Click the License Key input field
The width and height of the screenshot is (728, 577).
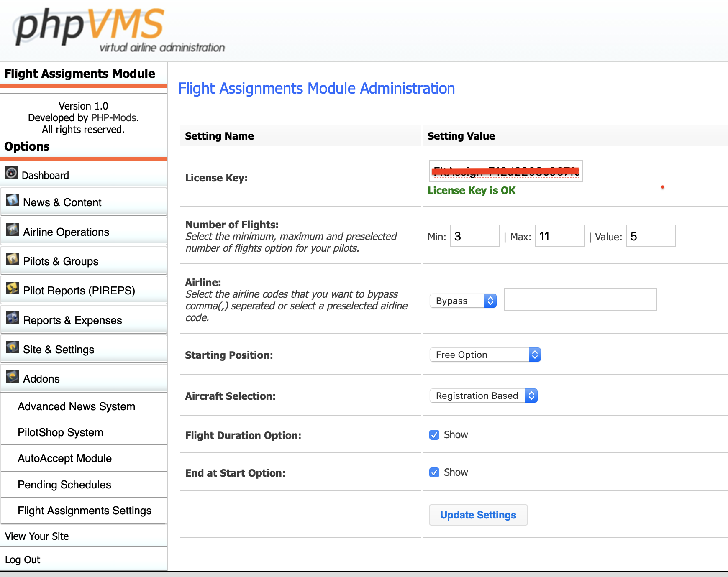(506, 171)
